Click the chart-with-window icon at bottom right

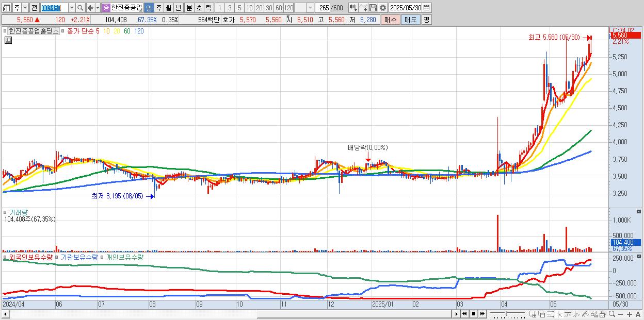(x=603, y=314)
